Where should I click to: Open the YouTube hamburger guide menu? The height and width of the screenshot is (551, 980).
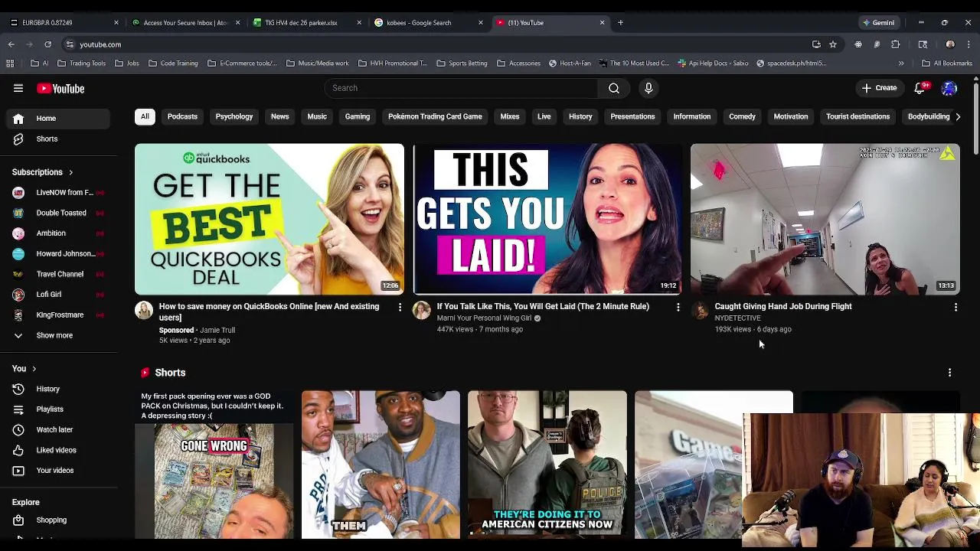click(18, 88)
